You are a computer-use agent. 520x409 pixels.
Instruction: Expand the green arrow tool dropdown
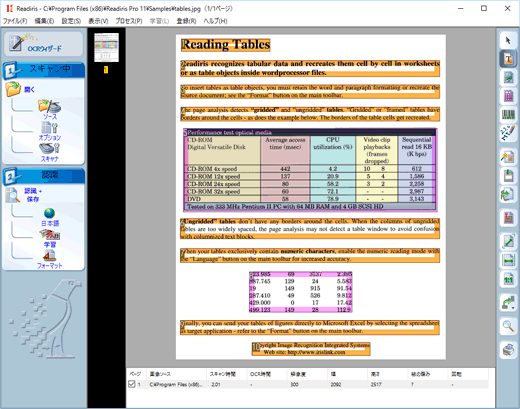508,303
